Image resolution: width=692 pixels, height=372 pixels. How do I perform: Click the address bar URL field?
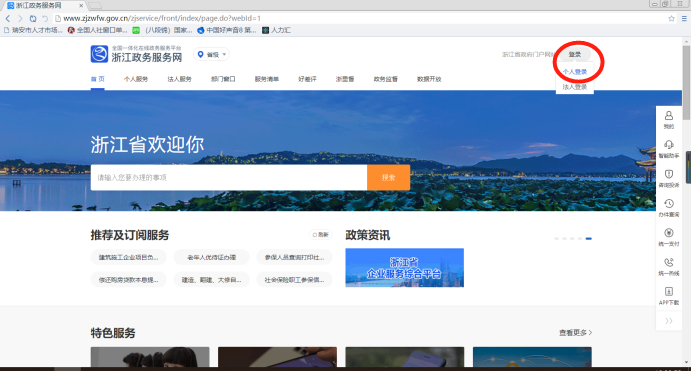pyautogui.click(x=360, y=19)
